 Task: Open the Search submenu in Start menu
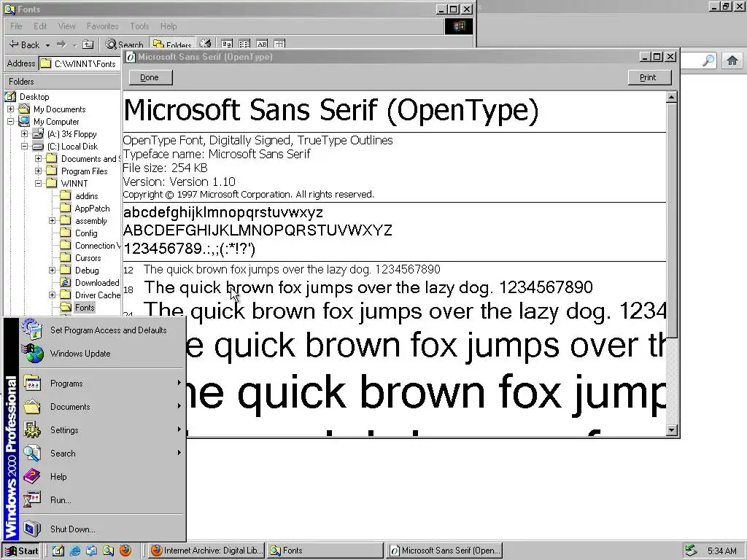click(102, 454)
